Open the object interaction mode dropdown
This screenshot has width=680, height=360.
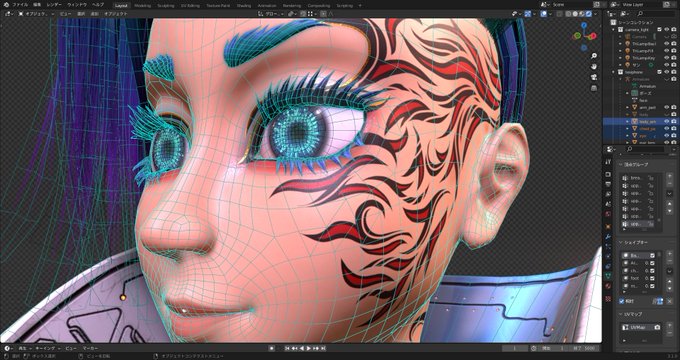pyautogui.click(x=36, y=14)
